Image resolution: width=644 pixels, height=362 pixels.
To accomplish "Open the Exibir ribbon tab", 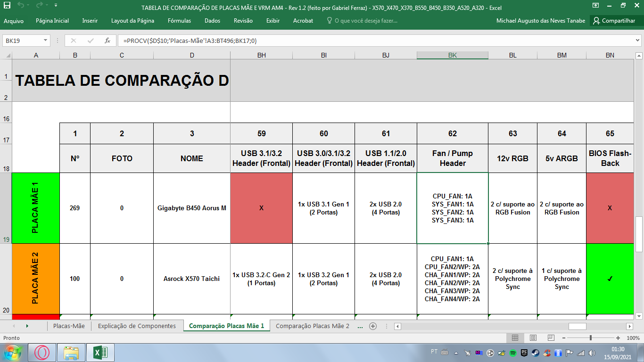I will [273, 21].
